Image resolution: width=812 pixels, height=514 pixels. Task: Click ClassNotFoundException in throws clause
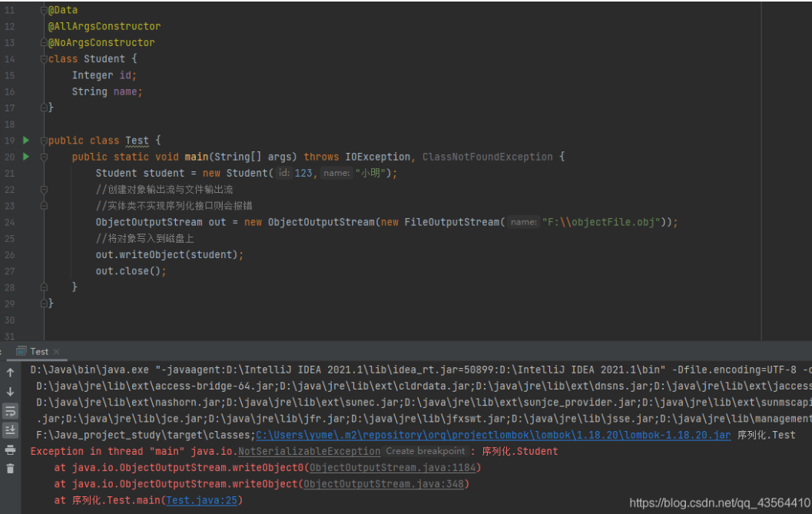(487, 157)
